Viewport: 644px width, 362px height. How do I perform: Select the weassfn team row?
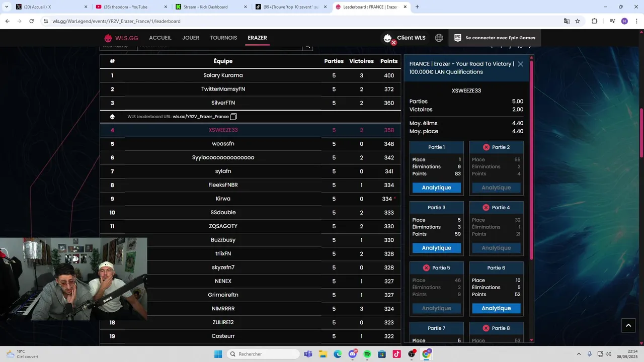pyautogui.click(x=251, y=144)
